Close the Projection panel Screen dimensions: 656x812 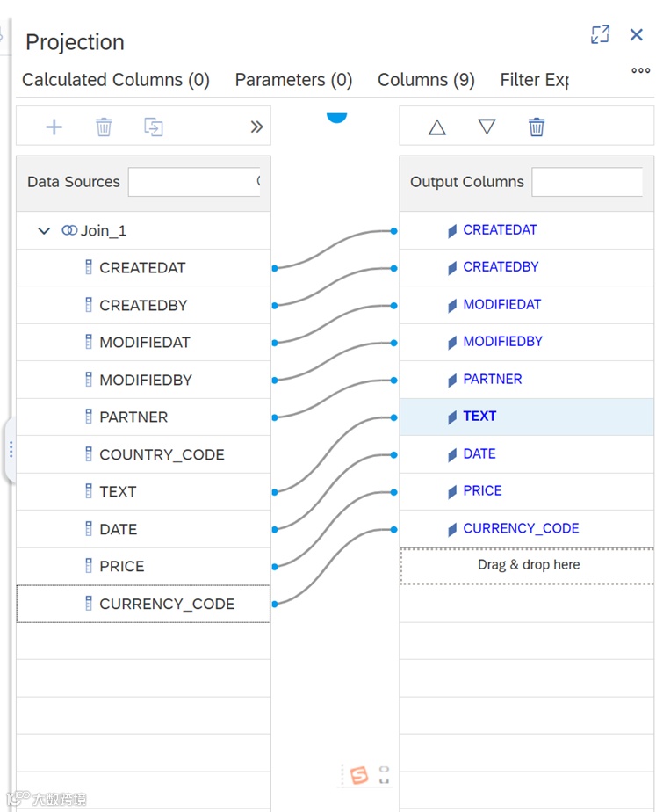coord(637,34)
